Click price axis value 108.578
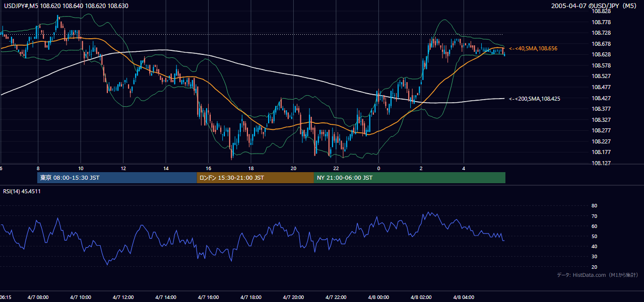This screenshot has width=644, height=302. point(601,65)
